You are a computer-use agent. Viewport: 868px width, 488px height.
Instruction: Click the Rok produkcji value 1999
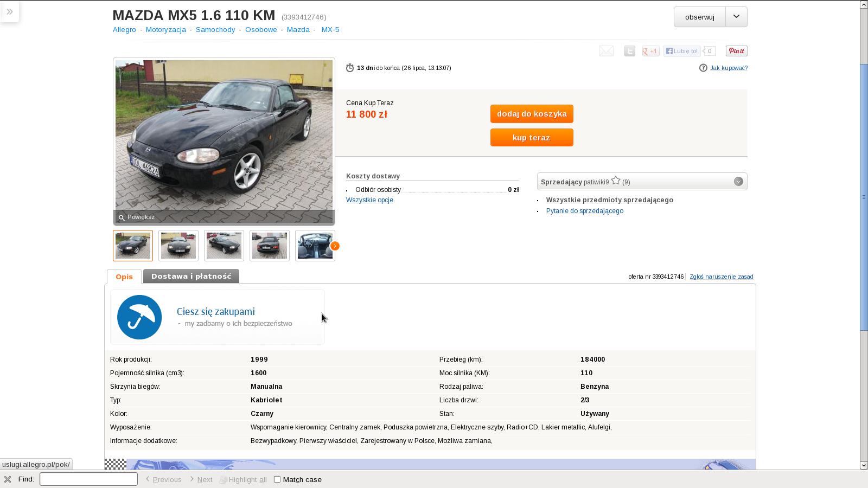point(259,359)
